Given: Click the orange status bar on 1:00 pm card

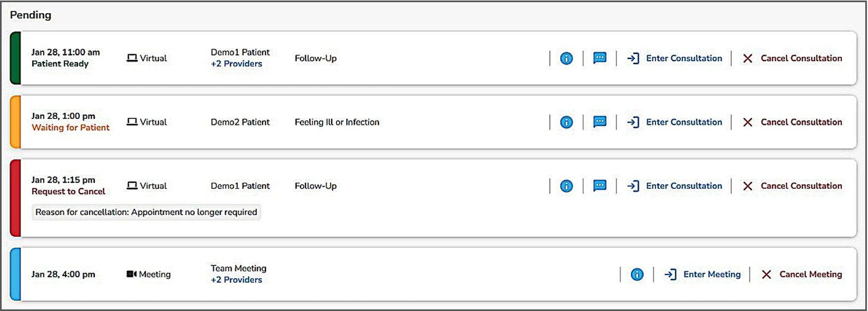Looking at the screenshot, I should click(x=15, y=122).
